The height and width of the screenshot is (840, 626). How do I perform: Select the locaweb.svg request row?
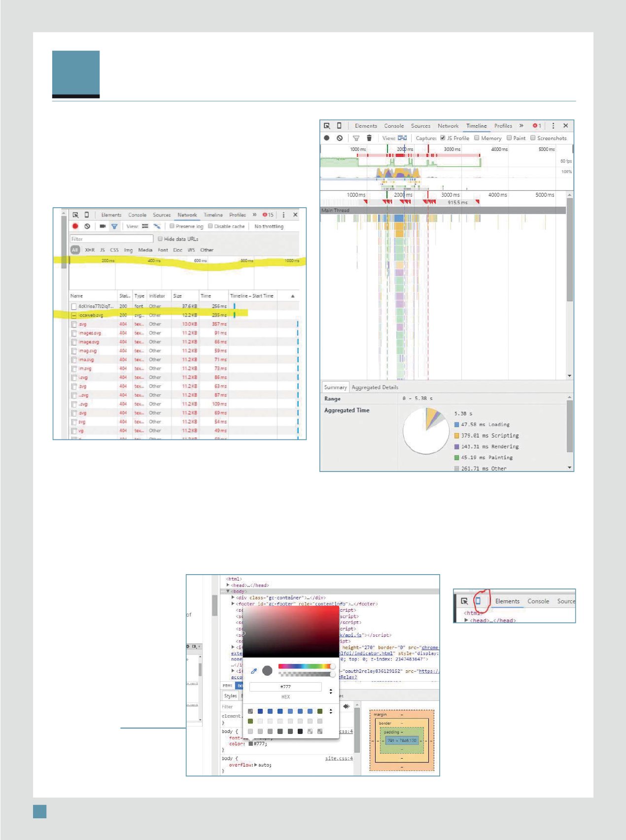[x=184, y=315]
